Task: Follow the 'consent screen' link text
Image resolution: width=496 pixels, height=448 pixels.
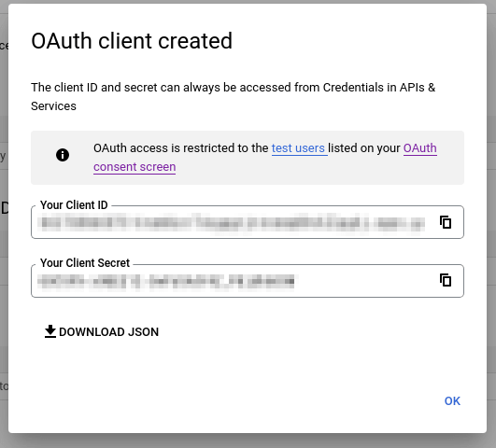Action: [135, 167]
